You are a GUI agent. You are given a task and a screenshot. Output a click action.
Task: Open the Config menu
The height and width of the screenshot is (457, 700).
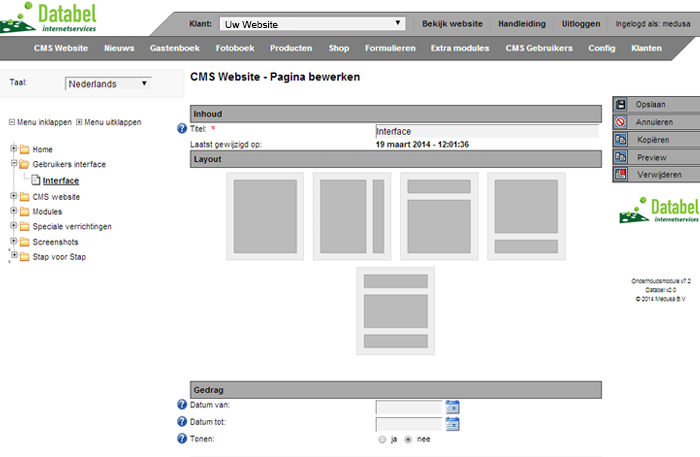(x=601, y=48)
